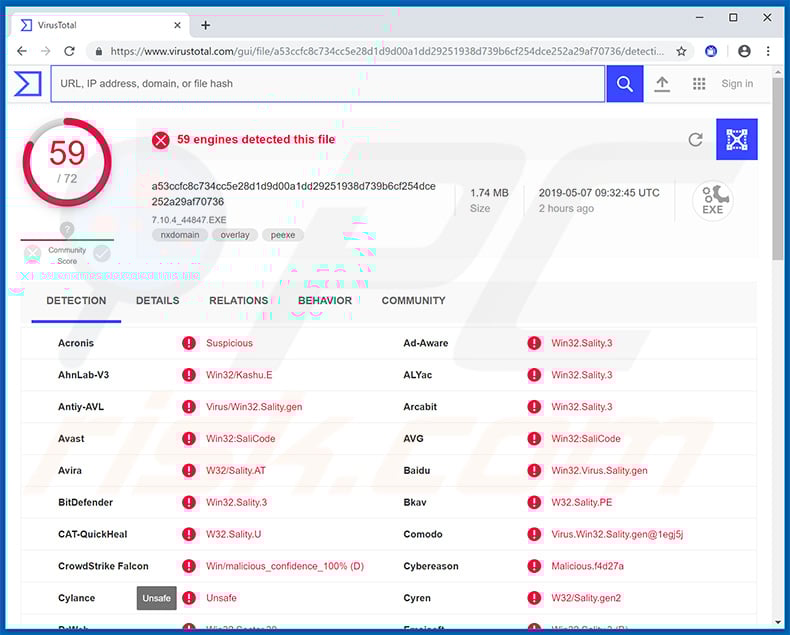
Task: Open the apps grid icon
Action: coord(699,84)
